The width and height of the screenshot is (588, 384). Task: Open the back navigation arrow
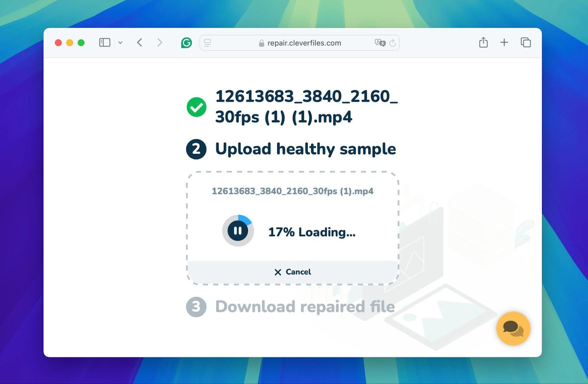point(139,43)
